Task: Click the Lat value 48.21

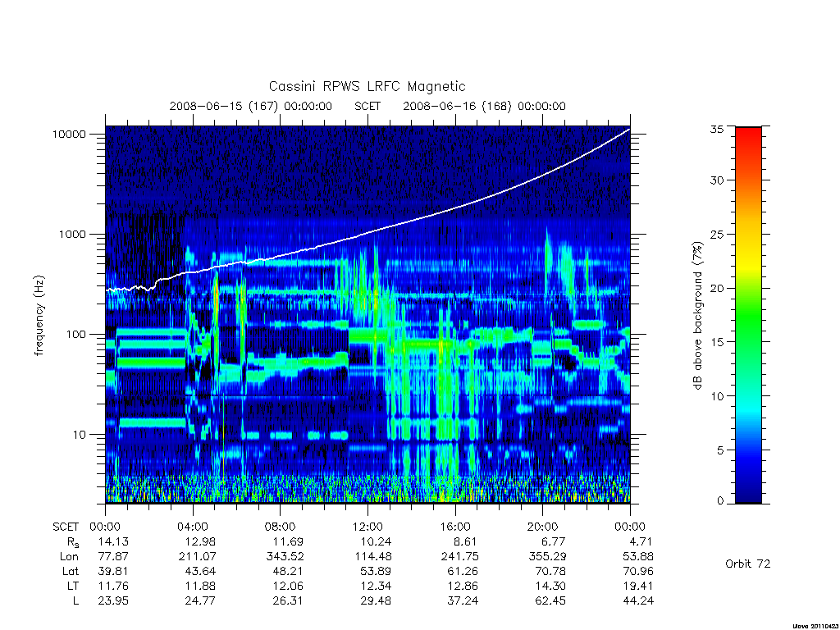Action: [288, 571]
